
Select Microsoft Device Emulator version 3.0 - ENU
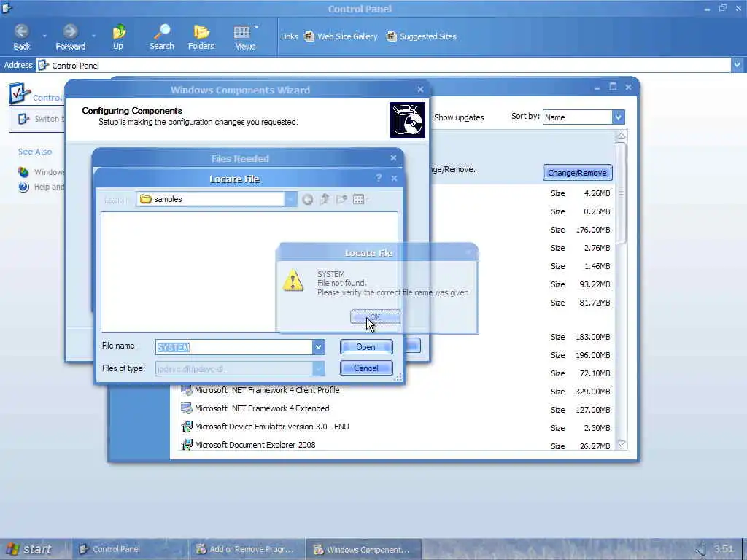(x=271, y=427)
